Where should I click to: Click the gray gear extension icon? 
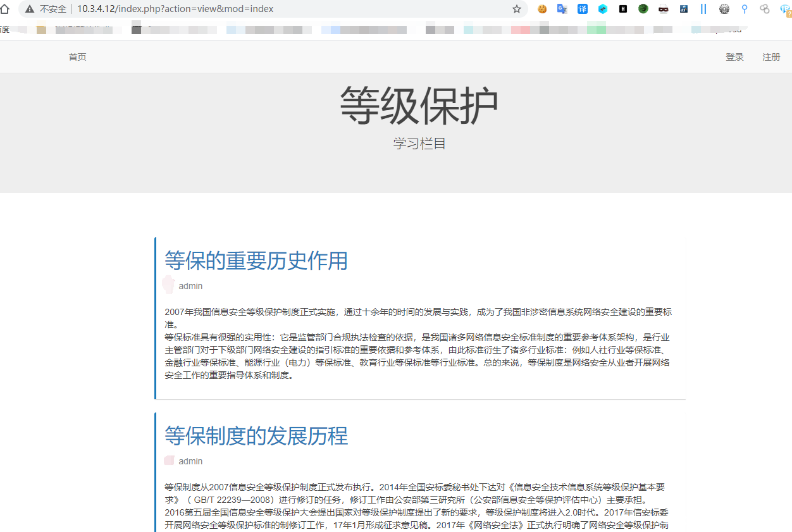point(724,9)
